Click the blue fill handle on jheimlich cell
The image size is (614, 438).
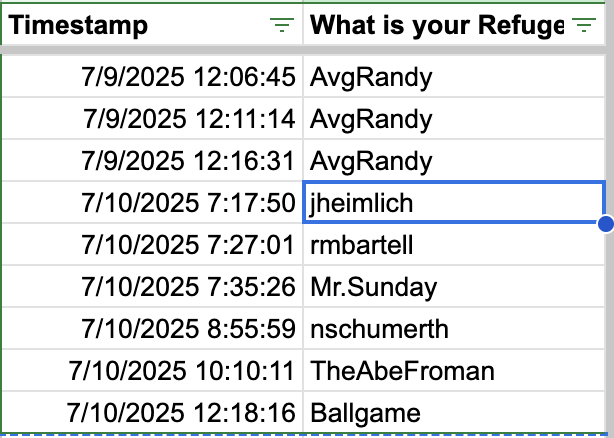click(604, 224)
